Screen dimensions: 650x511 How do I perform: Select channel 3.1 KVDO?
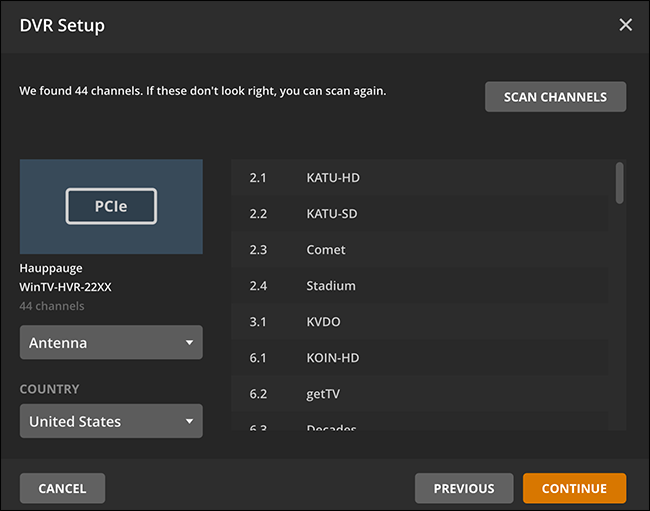point(420,322)
